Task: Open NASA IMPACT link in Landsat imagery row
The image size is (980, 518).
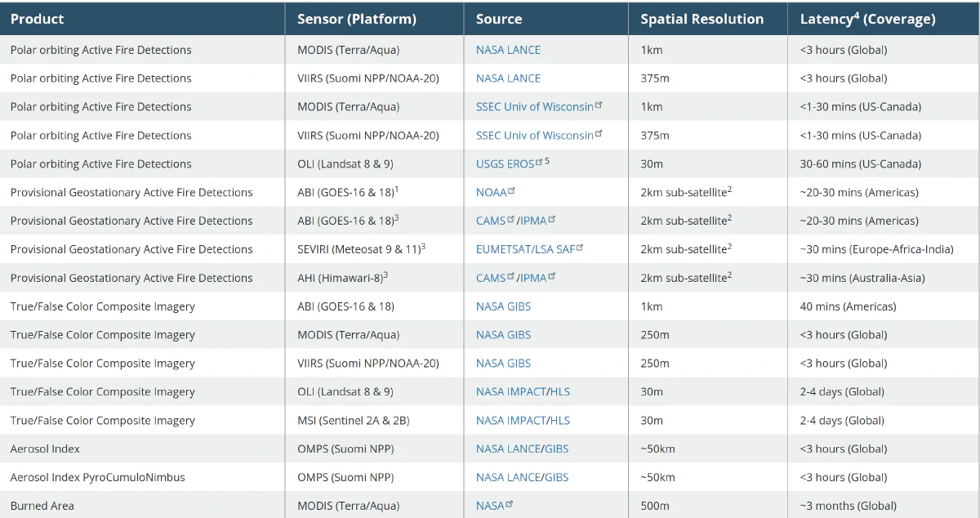Action: click(x=510, y=391)
